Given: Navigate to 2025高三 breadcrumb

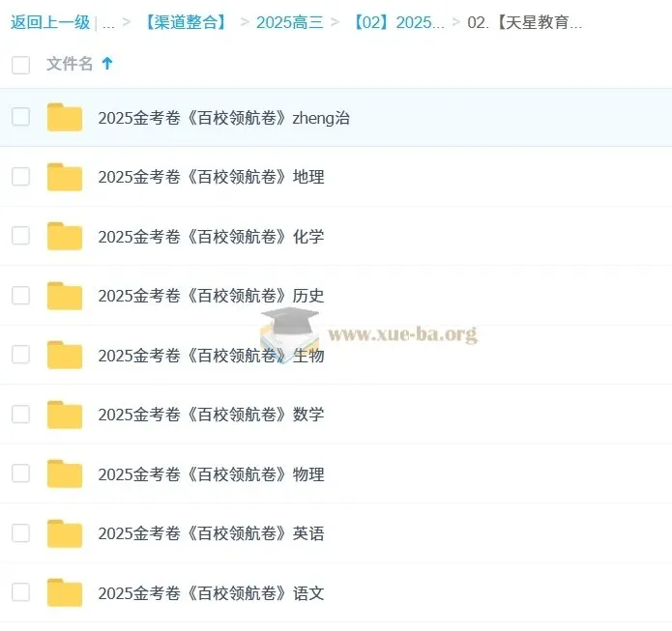Looking at the screenshot, I should point(290,22).
